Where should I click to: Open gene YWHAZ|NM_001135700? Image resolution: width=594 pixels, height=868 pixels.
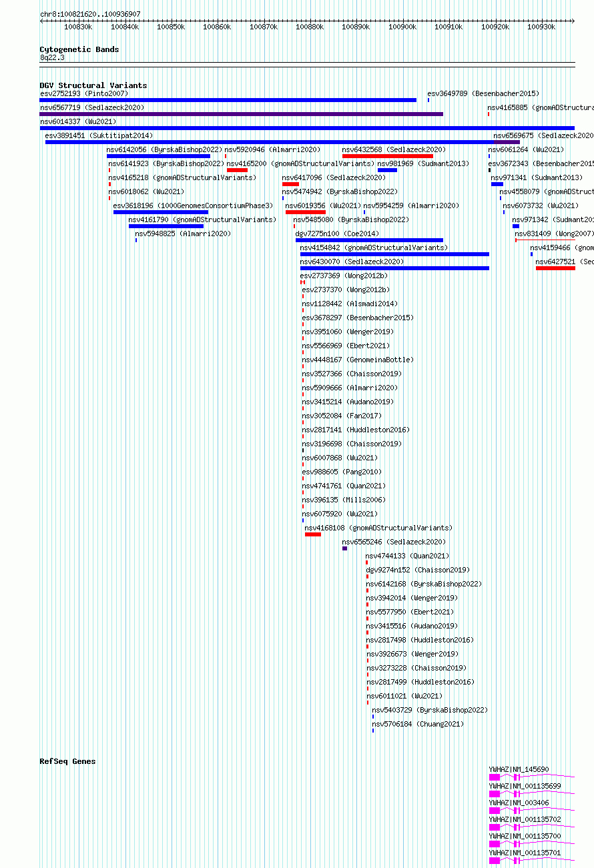click(x=525, y=836)
